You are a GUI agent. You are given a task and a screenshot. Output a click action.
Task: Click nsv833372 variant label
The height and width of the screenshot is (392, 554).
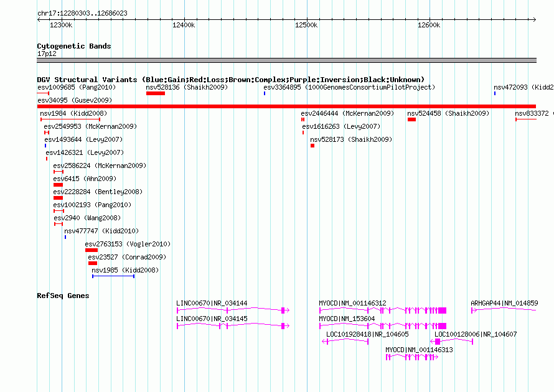(534, 113)
